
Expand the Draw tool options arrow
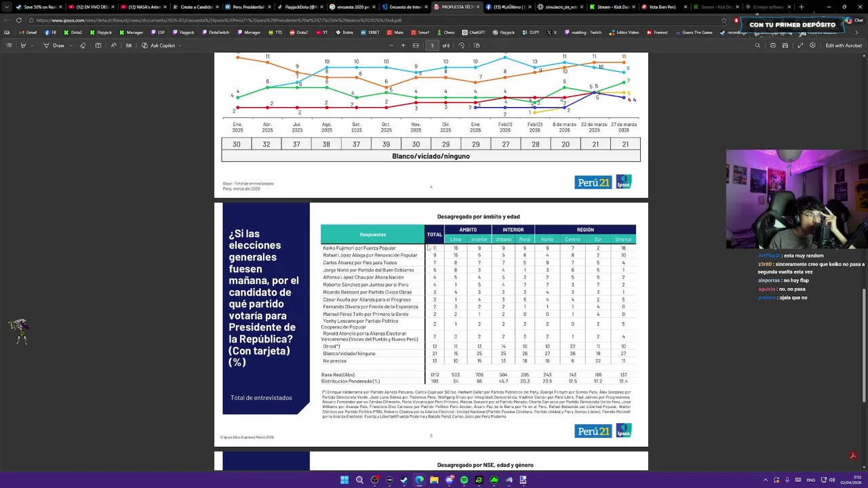[x=71, y=45]
